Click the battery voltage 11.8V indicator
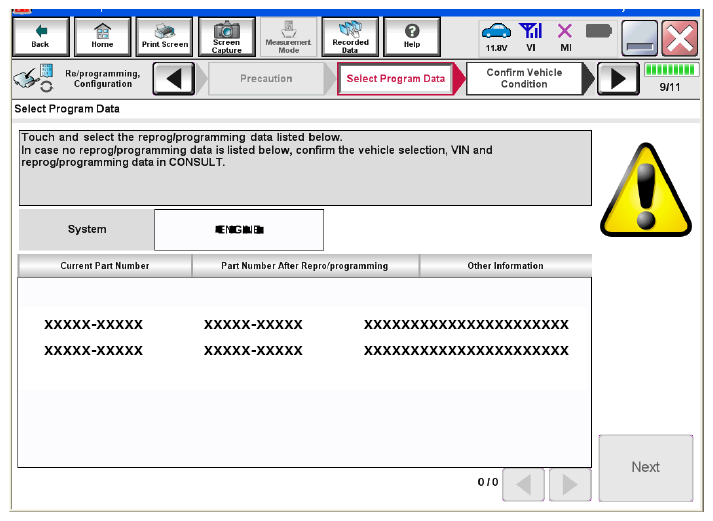 (x=496, y=37)
